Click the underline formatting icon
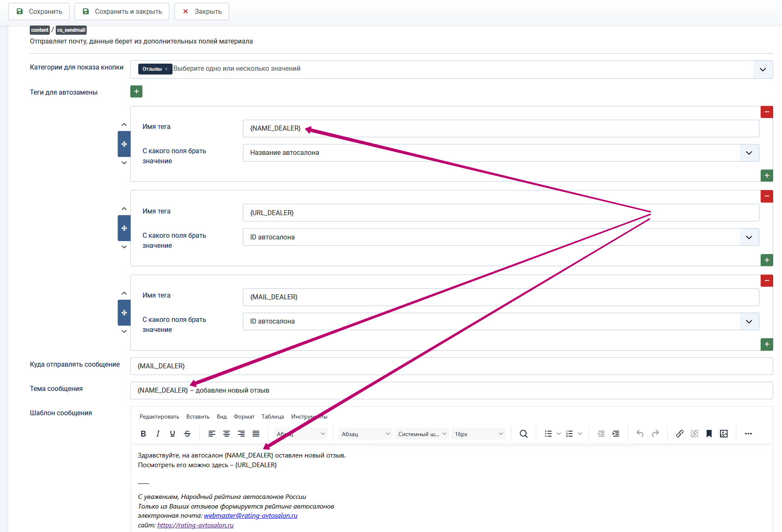 [173, 434]
